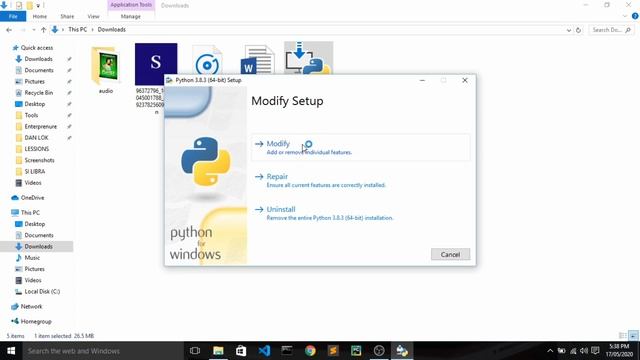Viewport: 640px width, 360px height.
Task: Go back using Explorer back arrow
Action: pyautogui.click(x=9, y=30)
